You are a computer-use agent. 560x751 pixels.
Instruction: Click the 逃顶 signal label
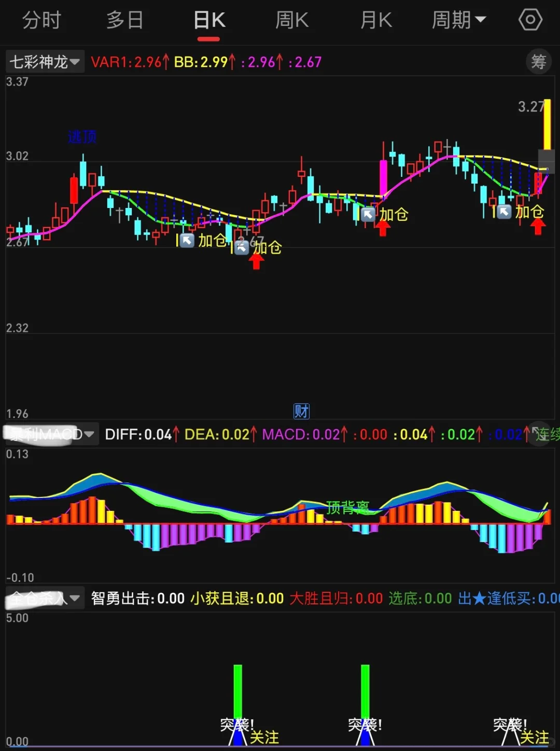point(82,137)
